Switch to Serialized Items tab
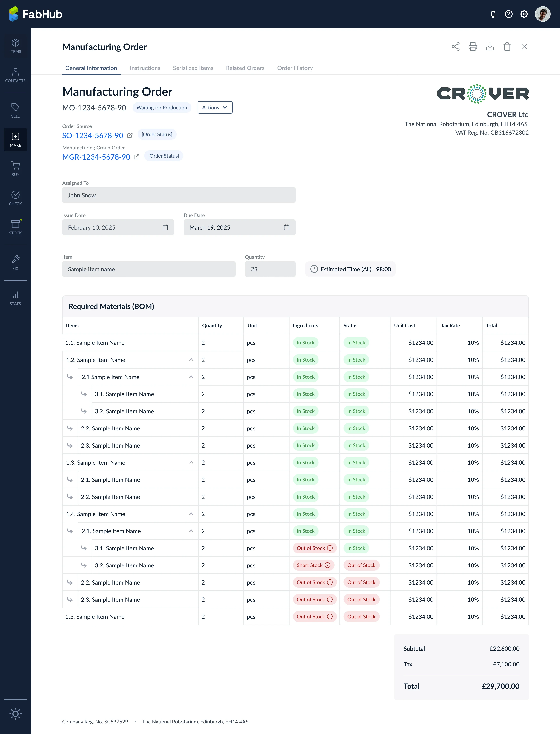 tap(193, 68)
